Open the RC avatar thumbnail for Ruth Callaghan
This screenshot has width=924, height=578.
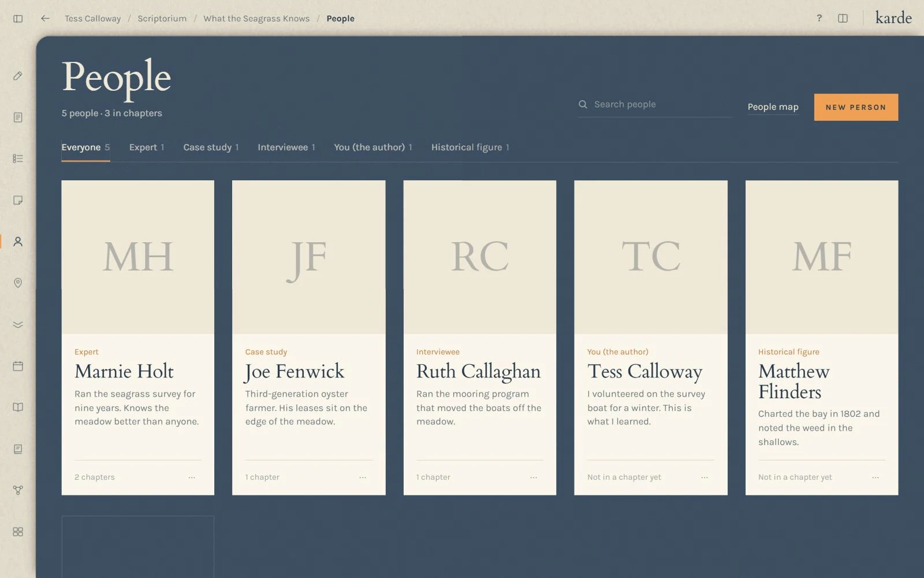[480, 257]
